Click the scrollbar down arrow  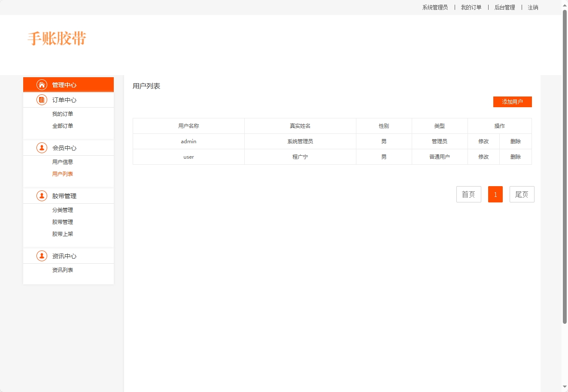click(565, 387)
